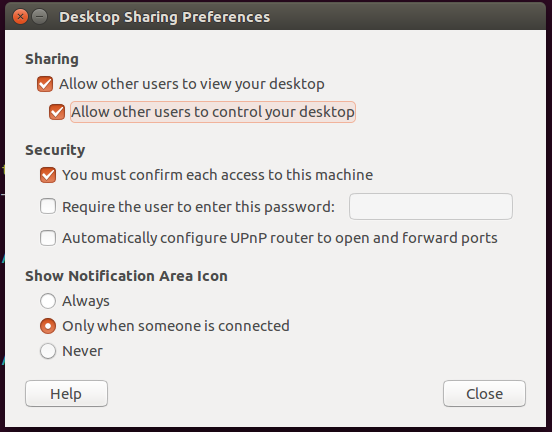The width and height of the screenshot is (552, 432).
Task: Click the Security section heading
Action: pos(55,150)
